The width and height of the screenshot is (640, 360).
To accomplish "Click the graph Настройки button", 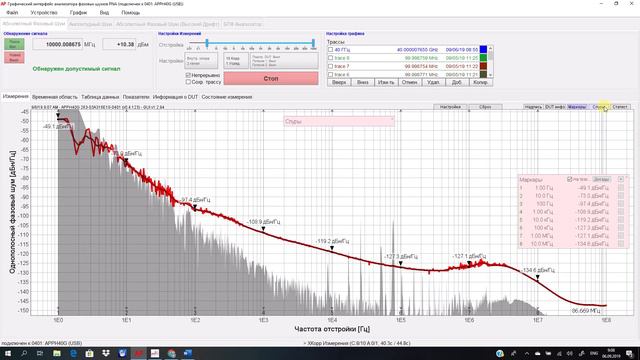I will 450,107.
